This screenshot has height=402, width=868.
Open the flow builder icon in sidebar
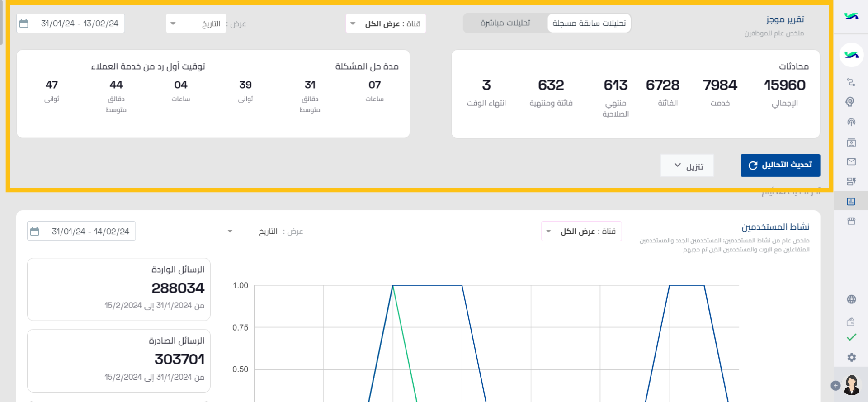(851, 82)
